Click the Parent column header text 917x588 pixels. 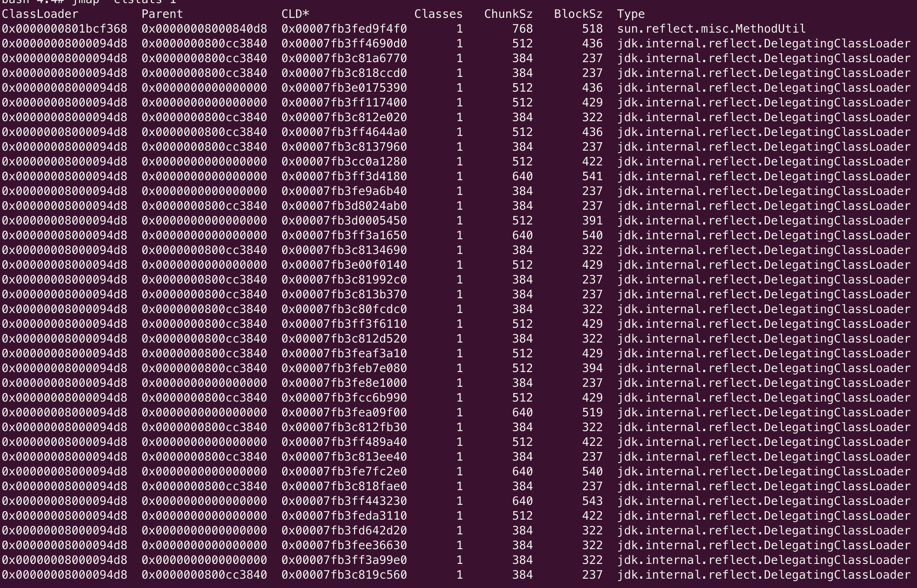point(162,14)
